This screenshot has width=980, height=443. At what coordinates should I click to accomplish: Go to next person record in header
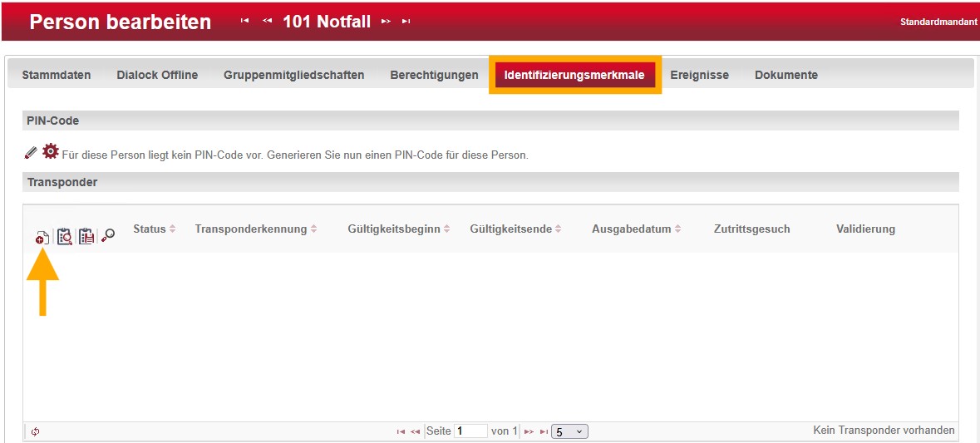pos(386,22)
